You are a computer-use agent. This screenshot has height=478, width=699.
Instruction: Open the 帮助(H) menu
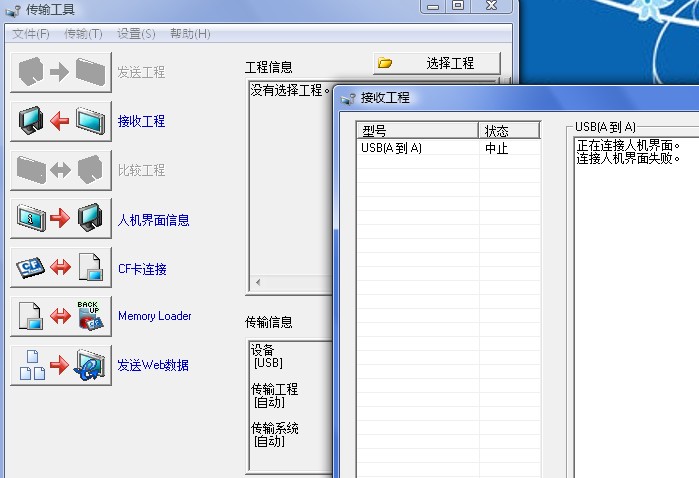(190, 34)
